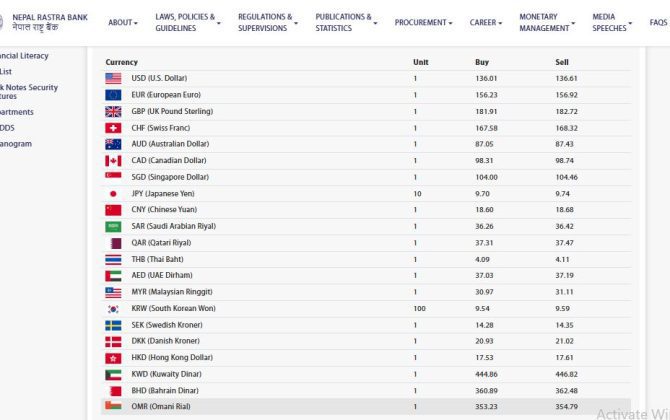
Task: Open the Career menu
Action: coord(489,22)
